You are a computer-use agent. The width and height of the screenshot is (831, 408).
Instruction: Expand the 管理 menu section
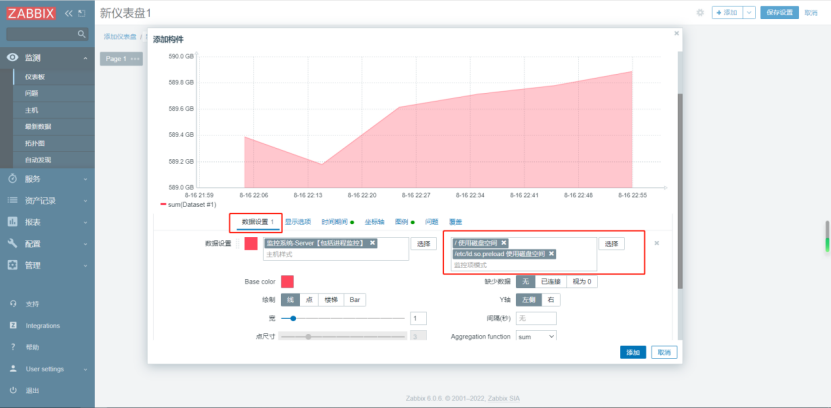(x=85, y=265)
